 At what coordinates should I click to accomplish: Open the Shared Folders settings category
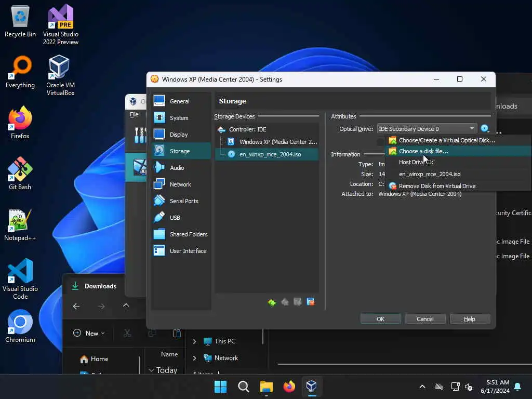[180, 234]
